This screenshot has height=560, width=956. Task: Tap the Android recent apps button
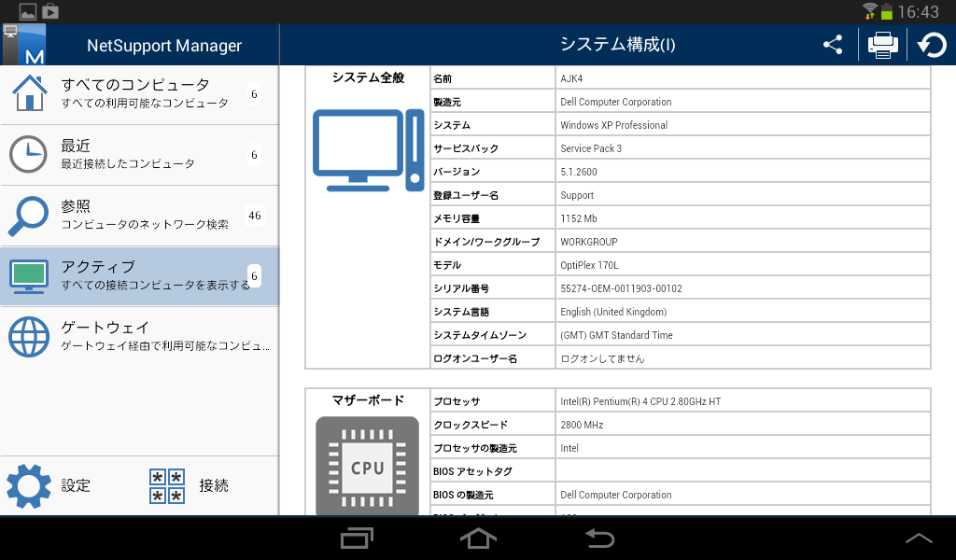point(357,539)
